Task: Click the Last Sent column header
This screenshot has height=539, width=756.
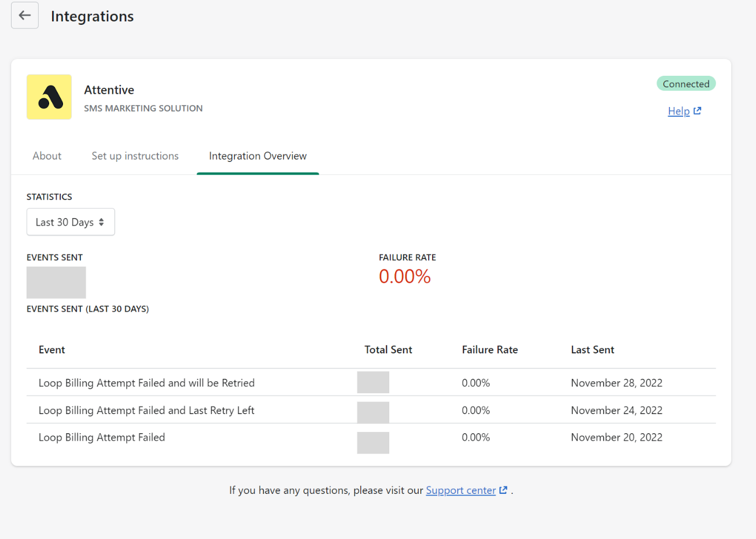Action: pos(592,350)
